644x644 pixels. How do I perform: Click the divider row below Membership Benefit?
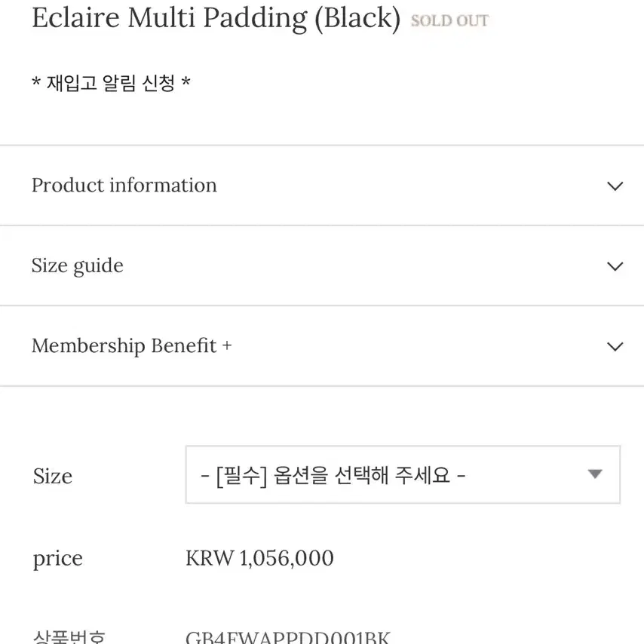click(x=322, y=386)
